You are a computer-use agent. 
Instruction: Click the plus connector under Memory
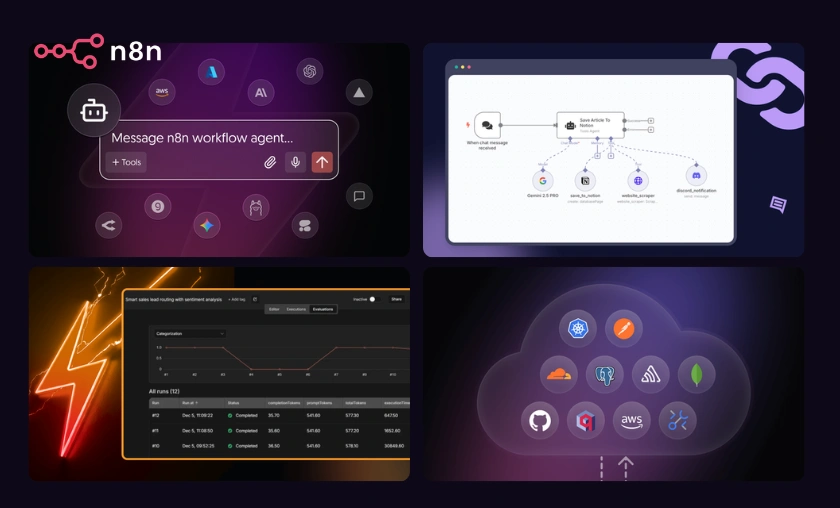pyautogui.click(x=597, y=156)
